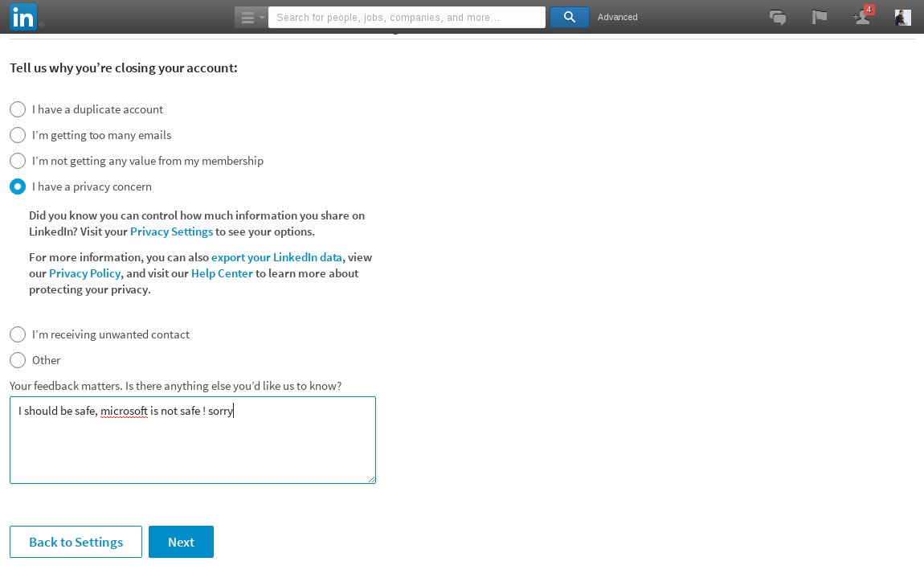Click the 'Your feedback matters' prompt text
This screenshot has height=582, width=924.
pos(176,386)
